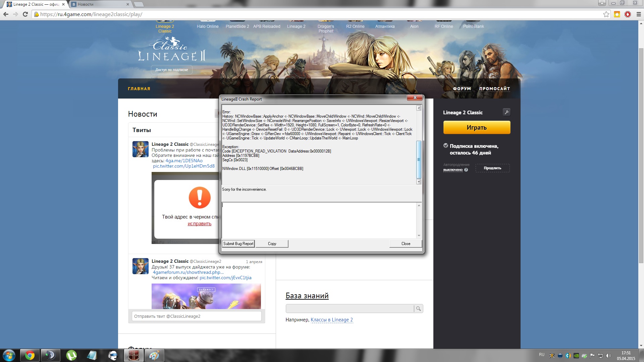Screen dimensions: 644x362
Task: Click the Chrome address bar URL
Action: [x=91, y=14]
